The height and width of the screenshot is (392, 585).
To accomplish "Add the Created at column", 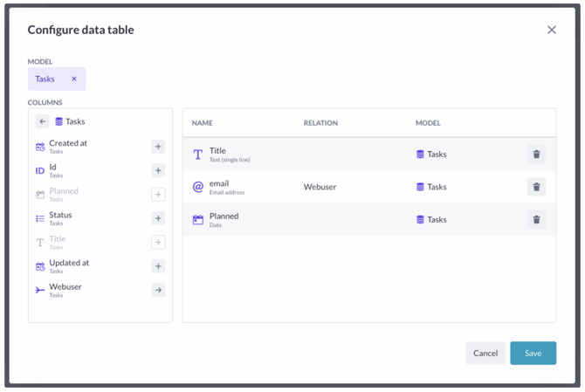I will [158, 147].
